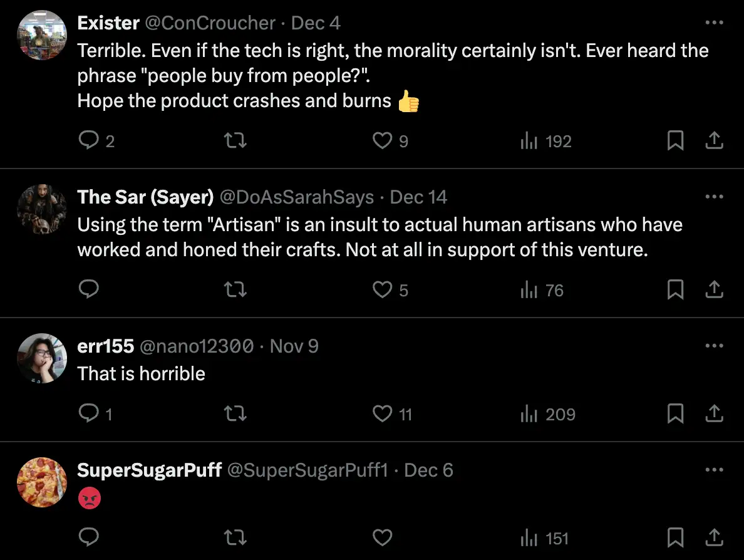Like the tweet about the term "Artisan"
The width and height of the screenshot is (744, 560).
click(382, 289)
